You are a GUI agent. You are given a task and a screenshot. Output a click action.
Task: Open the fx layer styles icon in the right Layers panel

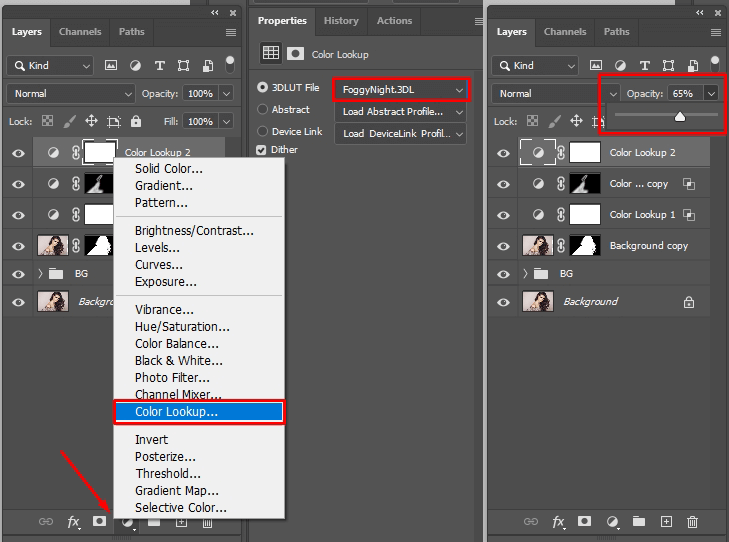click(x=558, y=522)
